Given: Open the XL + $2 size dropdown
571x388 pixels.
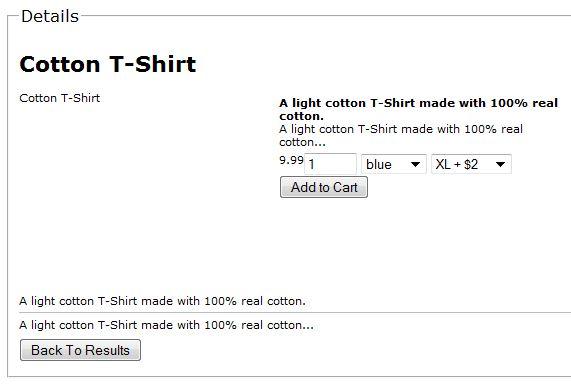Looking at the screenshot, I should pos(472,164).
